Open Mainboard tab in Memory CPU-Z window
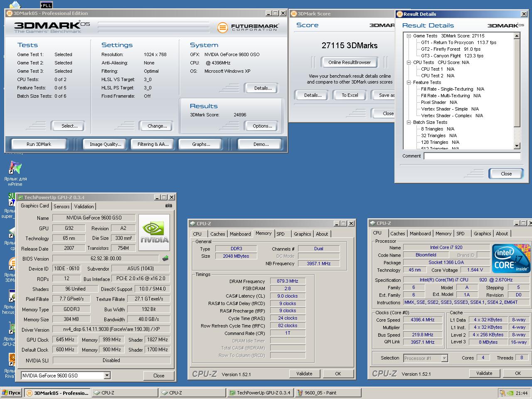This screenshot has height=399, width=532. [x=240, y=234]
